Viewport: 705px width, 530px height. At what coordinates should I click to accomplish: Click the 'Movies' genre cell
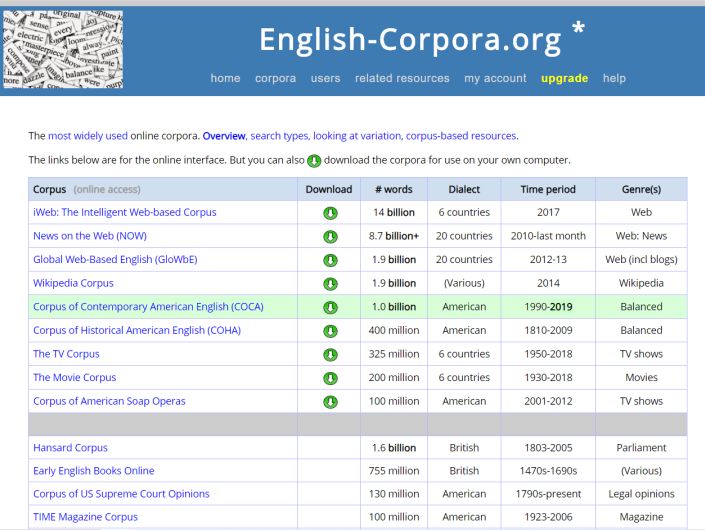click(642, 378)
